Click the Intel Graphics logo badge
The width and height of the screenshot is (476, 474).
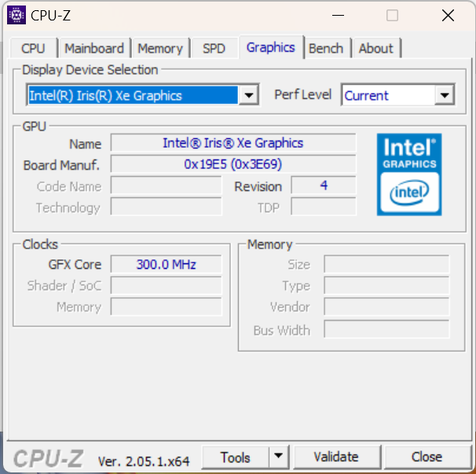click(x=409, y=175)
